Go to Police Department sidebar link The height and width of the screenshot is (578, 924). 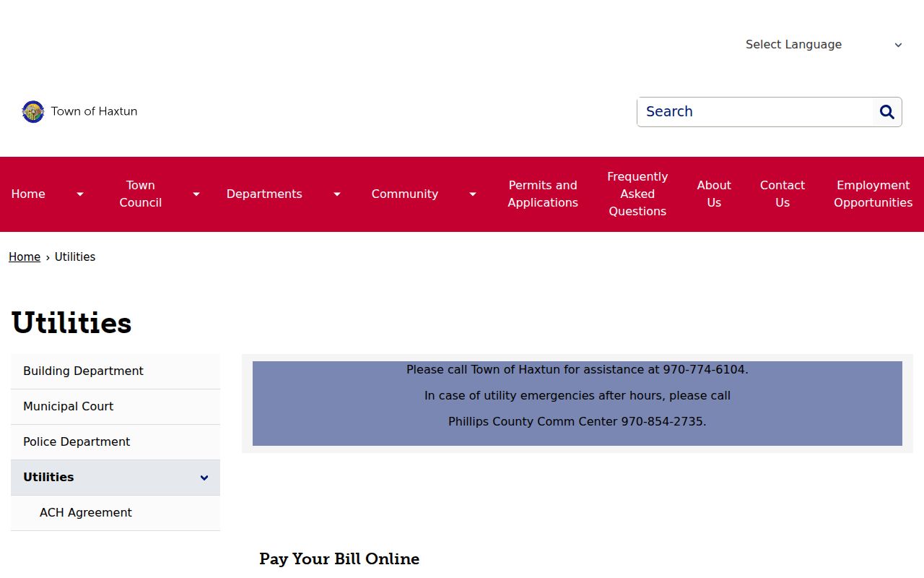[x=115, y=442]
